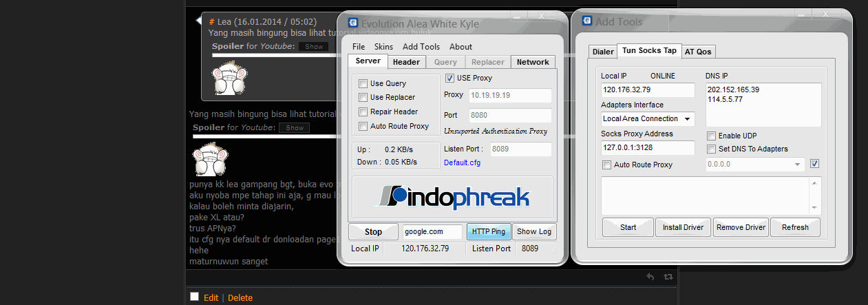Click the log output text area
Image resolution: width=868 pixels, height=305 pixels.
click(706, 196)
